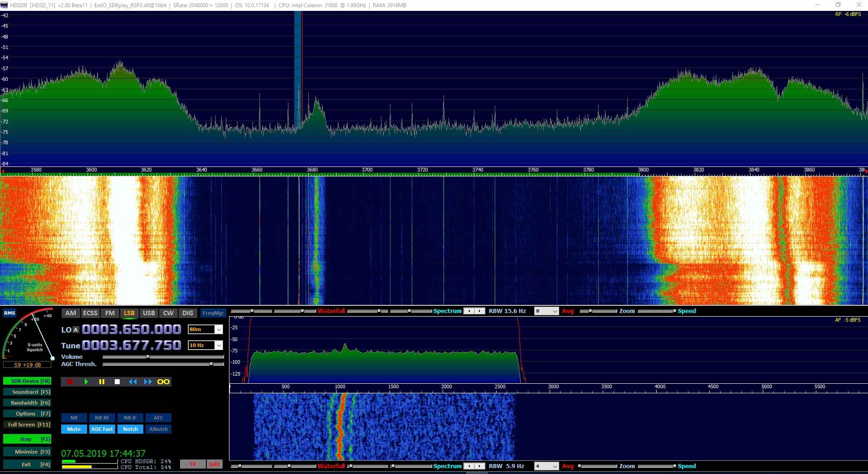Click the date and time display
This screenshot has width=868, height=474.
103,454
